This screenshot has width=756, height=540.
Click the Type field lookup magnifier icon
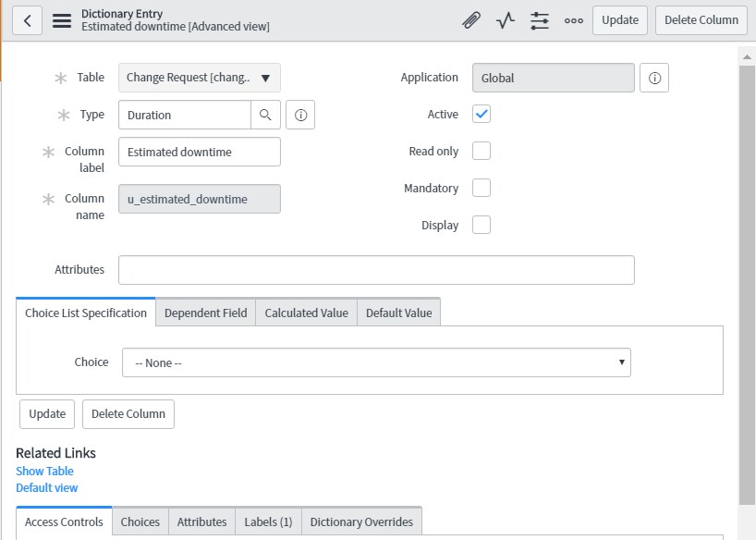[x=265, y=115]
